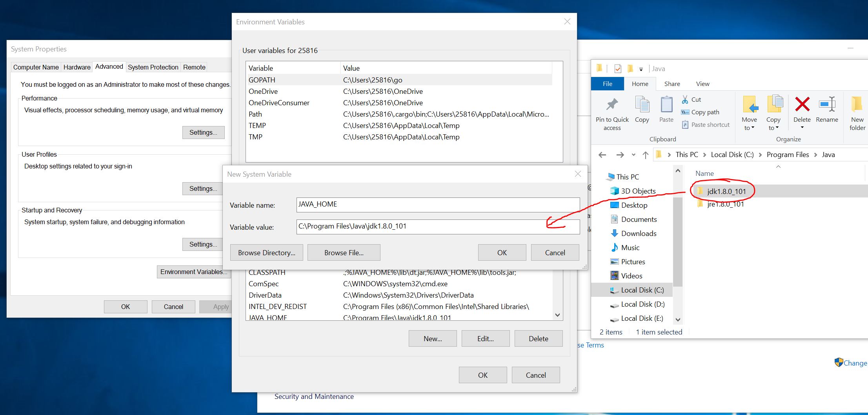Click the Copy icon in ribbon
This screenshot has height=415, width=868.
pos(642,104)
